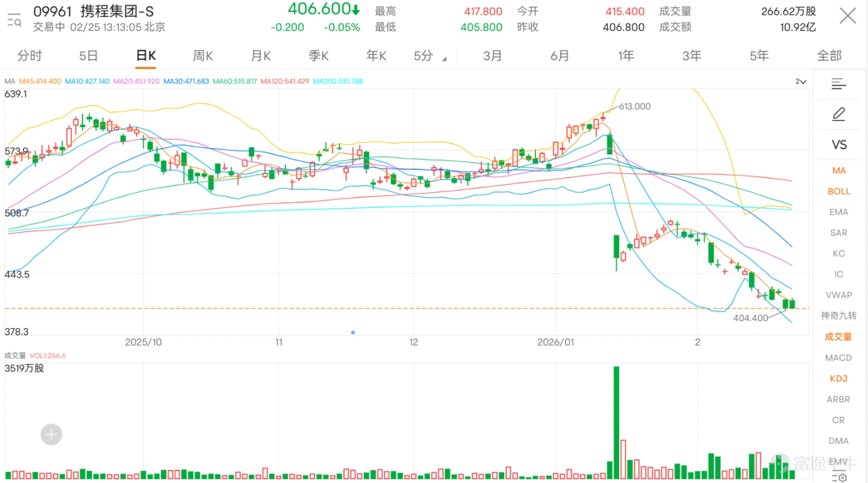Screen dimensions: 868x483
Task: Open the VS compare feature
Action: coord(839,145)
